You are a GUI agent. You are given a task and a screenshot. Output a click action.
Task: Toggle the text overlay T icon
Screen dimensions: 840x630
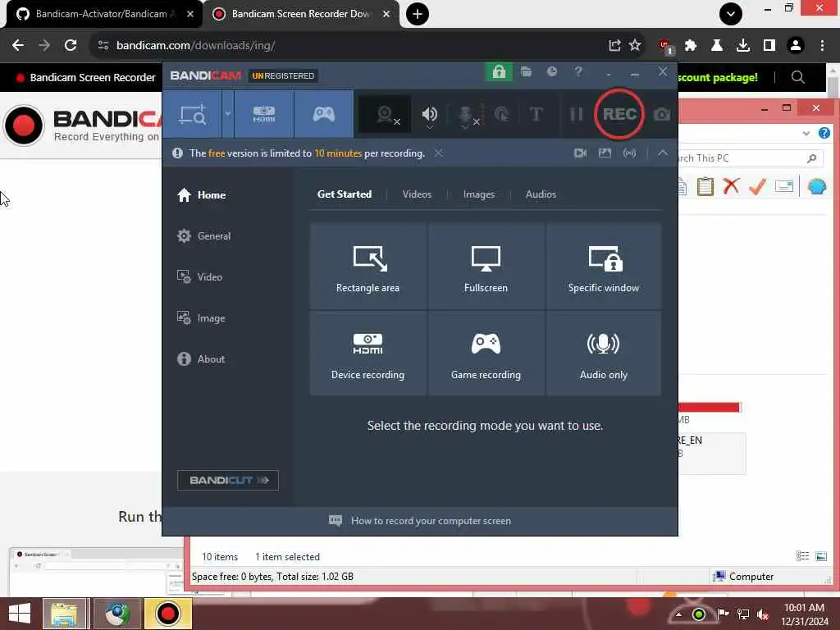[x=536, y=114]
